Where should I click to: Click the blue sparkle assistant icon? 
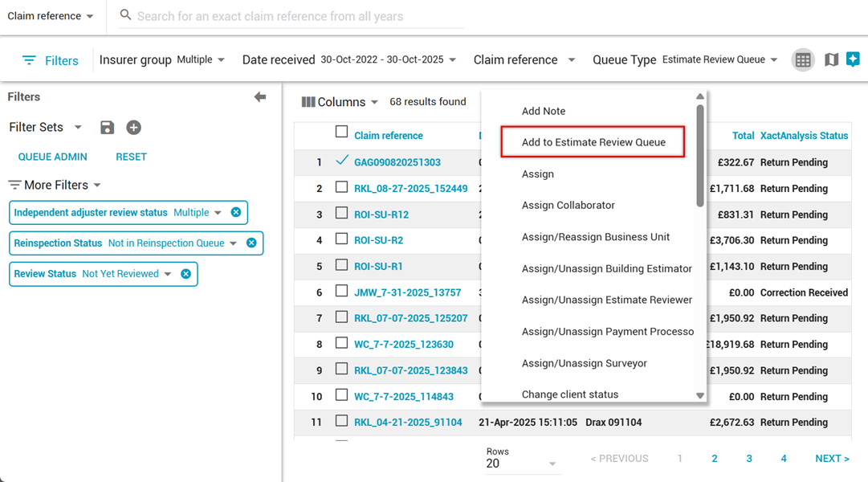(x=853, y=59)
